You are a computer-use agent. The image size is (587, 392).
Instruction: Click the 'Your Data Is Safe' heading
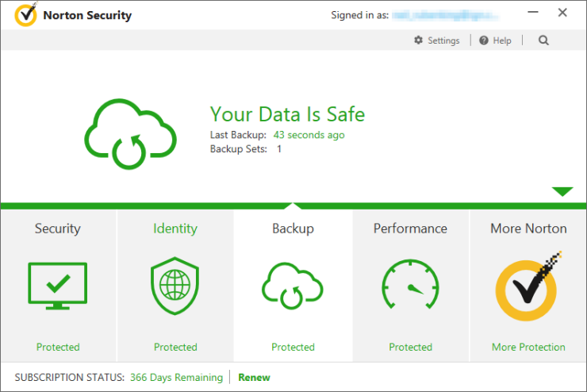coord(287,114)
